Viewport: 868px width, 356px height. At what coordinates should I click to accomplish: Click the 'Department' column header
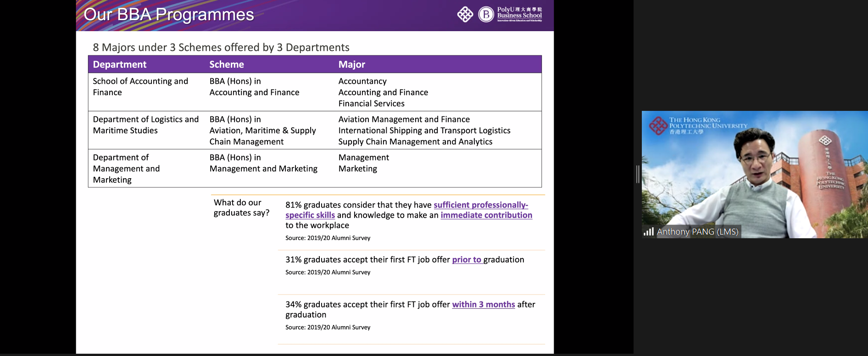[x=120, y=65]
